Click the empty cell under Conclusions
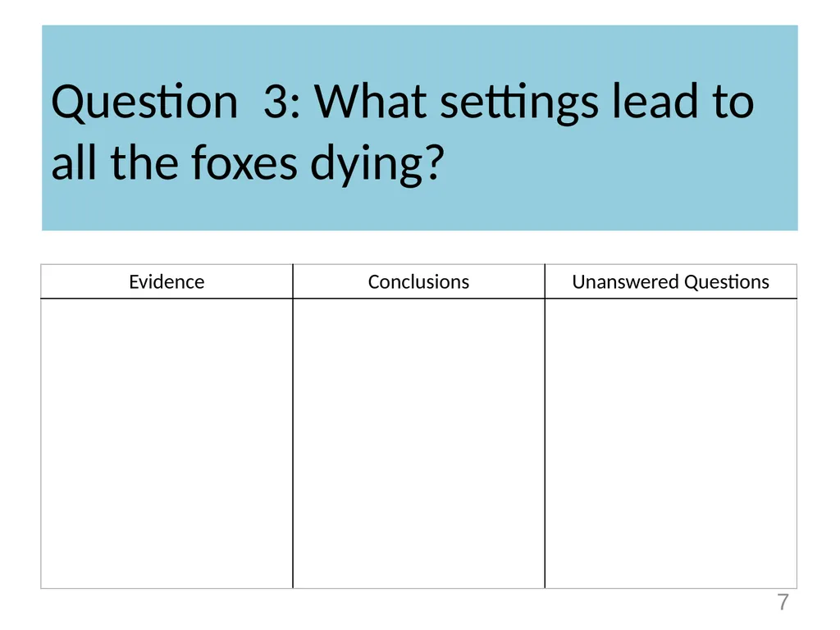840x630 pixels. tap(419, 444)
